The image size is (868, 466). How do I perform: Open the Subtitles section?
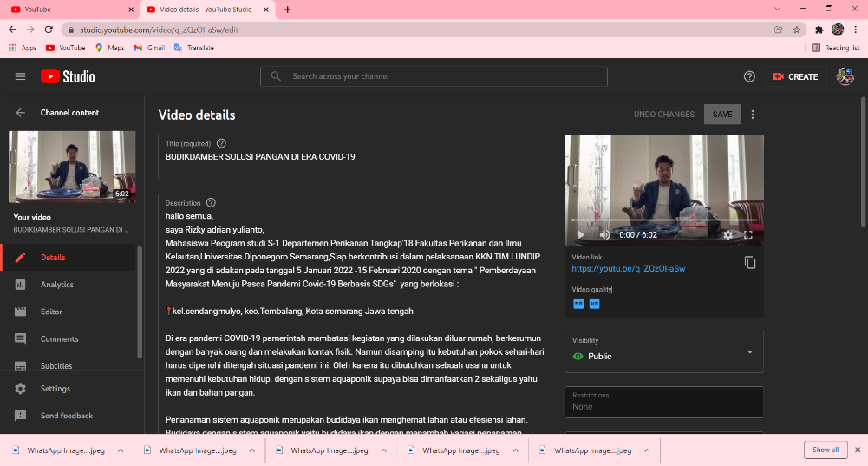[x=69, y=364]
